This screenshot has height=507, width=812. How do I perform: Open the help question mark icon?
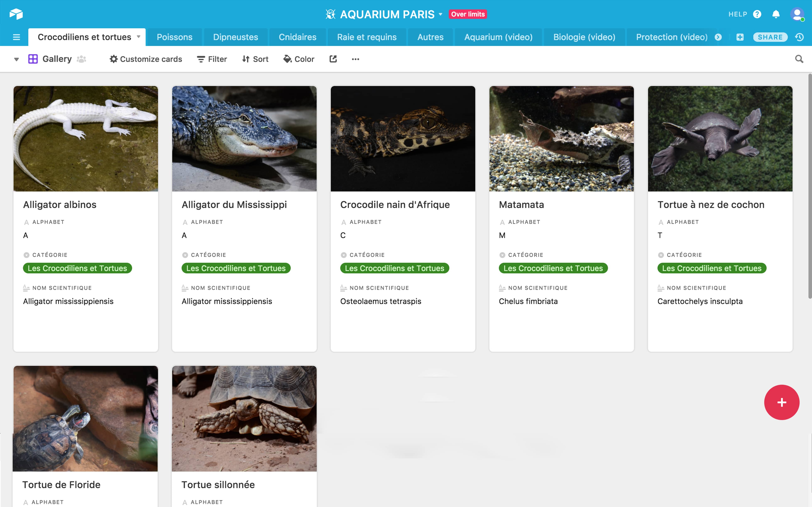757,14
